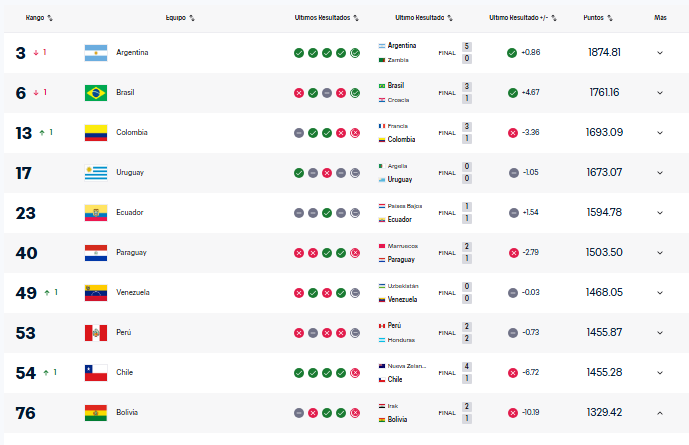The image size is (689, 445).
Task: Expand the Paraguay row details
Action: [660, 252]
